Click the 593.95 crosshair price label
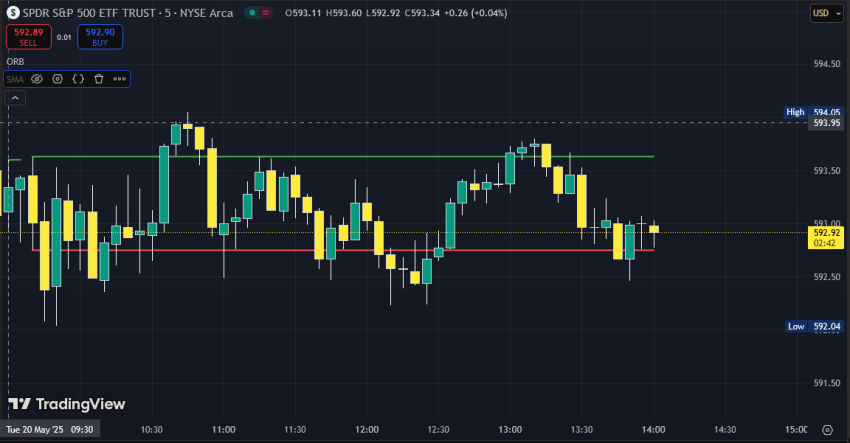The width and height of the screenshot is (850, 443). coord(826,123)
